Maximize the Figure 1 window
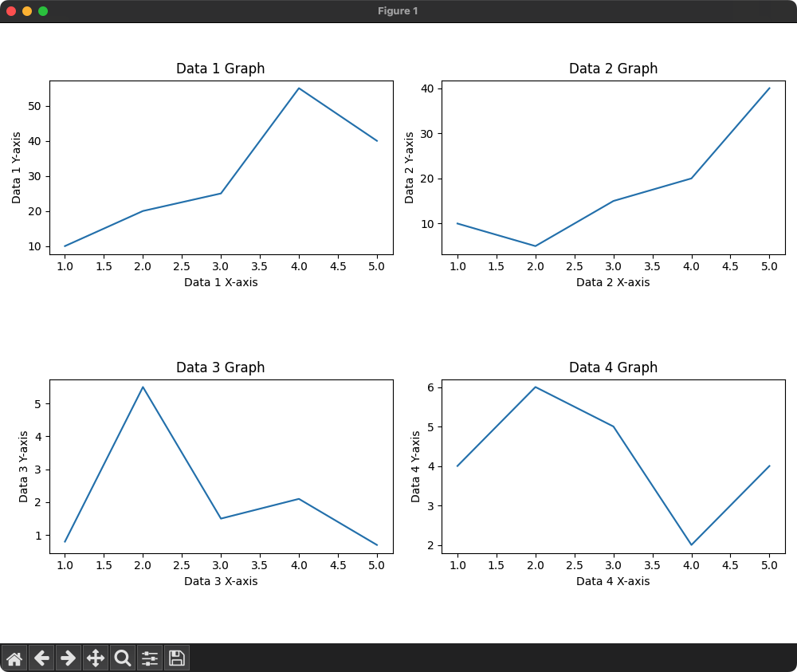This screenshot has height=672, width=797. 43,11
